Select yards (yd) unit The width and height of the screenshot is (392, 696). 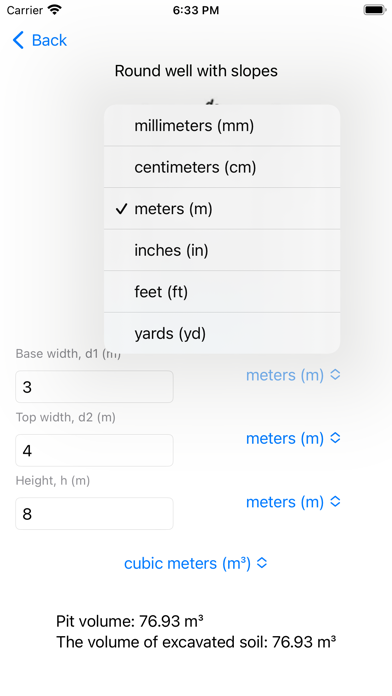click(x=222, y=333)
